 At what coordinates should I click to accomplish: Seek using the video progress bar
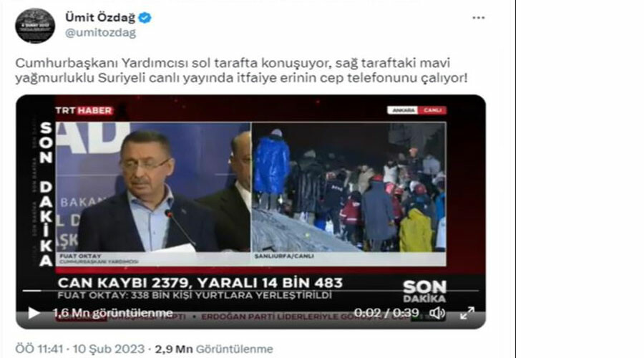[x=250, y=291]
